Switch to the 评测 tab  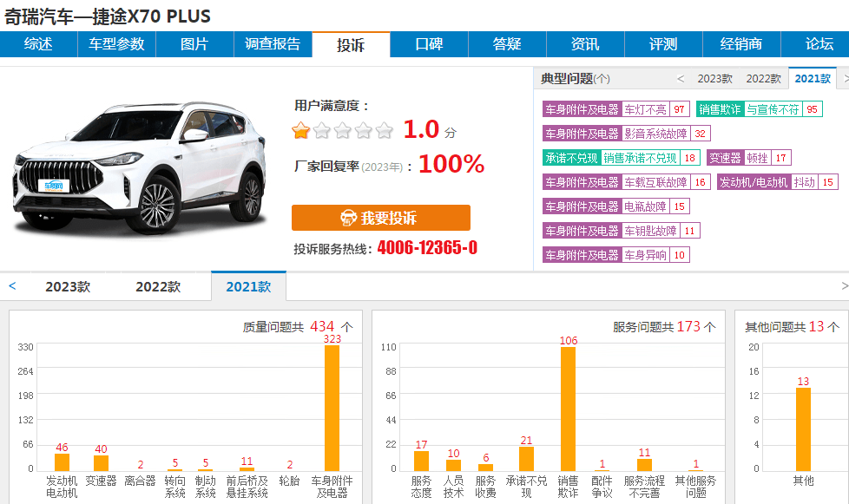click(x=663, y=44)
